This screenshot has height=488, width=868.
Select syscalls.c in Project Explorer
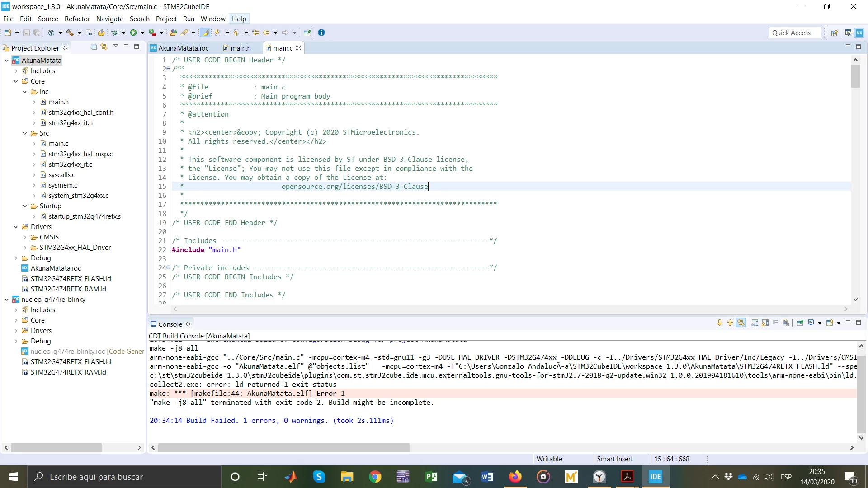pyautogui.click(x=62, y=175)
